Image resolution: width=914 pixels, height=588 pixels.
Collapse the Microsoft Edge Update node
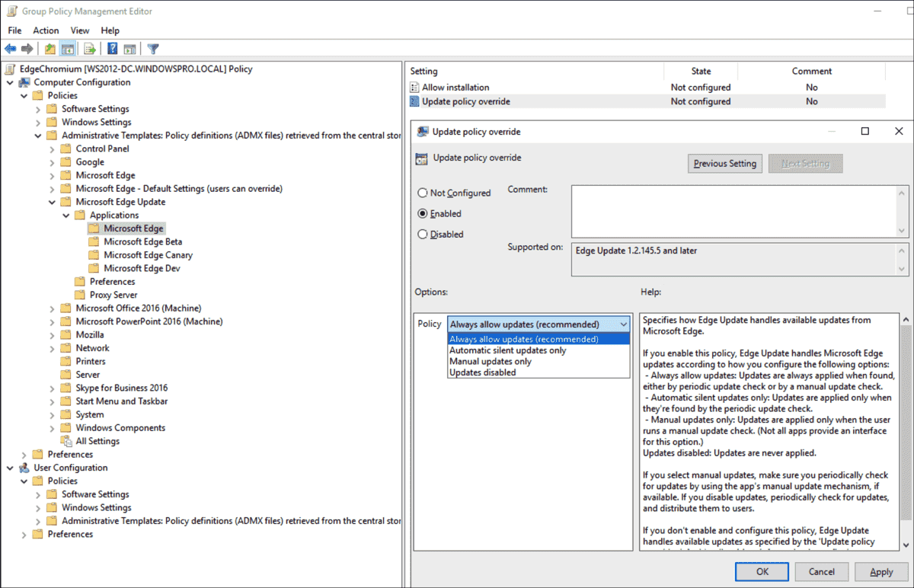pos(53,202)
